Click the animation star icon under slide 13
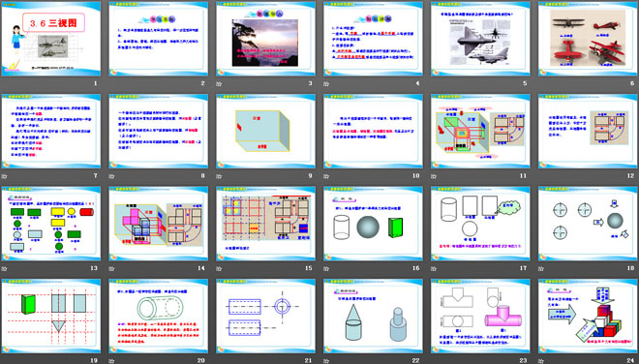The width and height of the screenshot is (639, 364). 5,268
